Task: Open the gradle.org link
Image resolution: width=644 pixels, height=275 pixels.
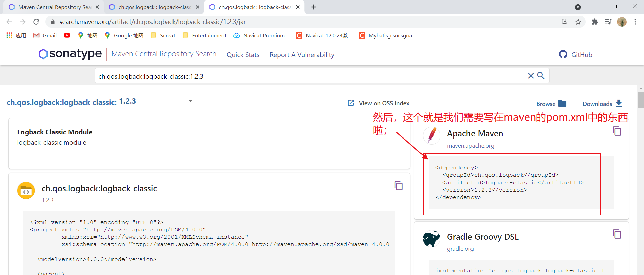Action: click(x=460, y=249)
